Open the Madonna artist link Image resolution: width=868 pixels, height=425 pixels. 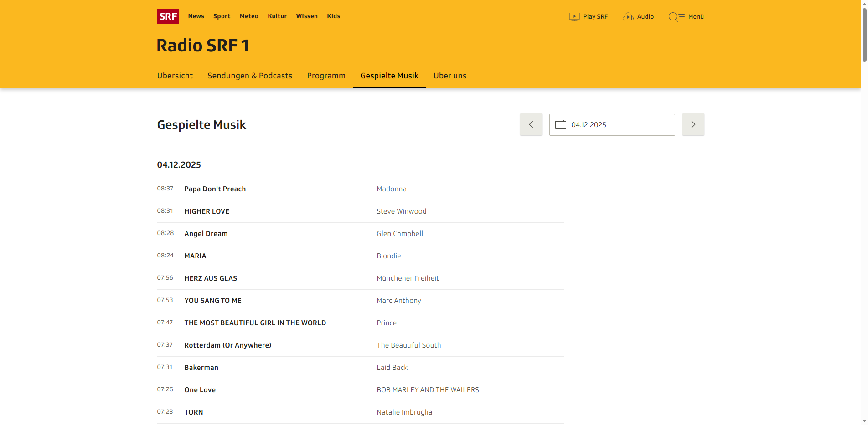pyautogui.click(x=392, y=189)
